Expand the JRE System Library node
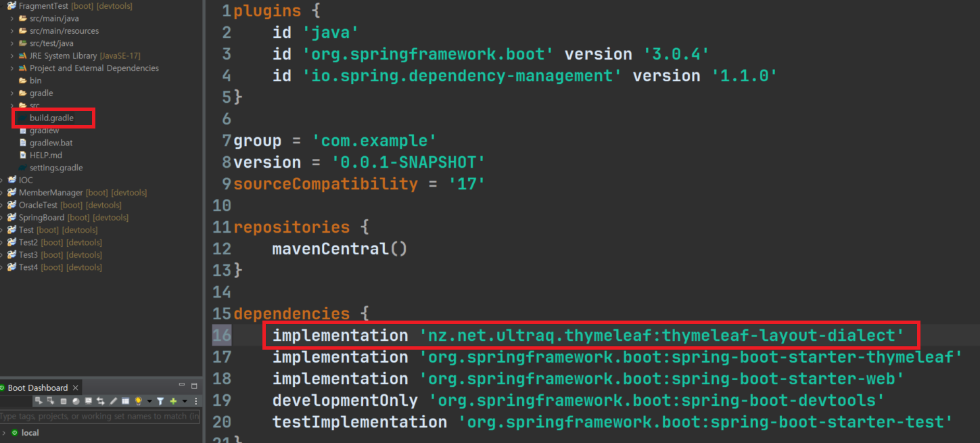This screenshot has height=443, width=980. click(x=12, y=55)
